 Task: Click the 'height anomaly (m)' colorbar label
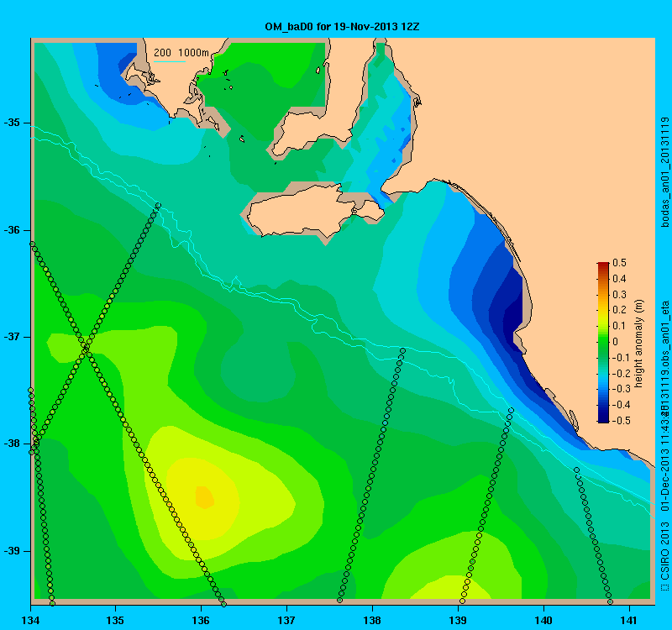(x=639, y=344)
